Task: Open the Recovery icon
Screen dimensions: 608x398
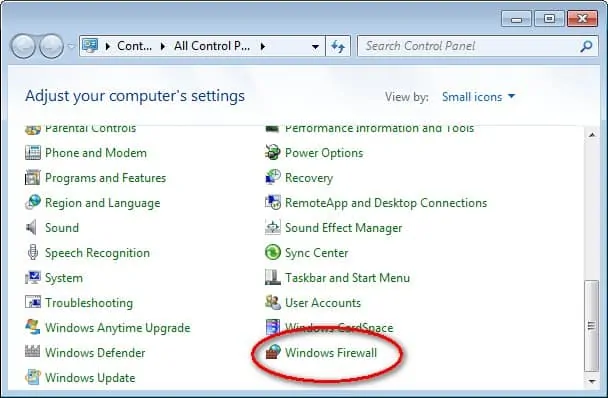Action: pos(273,177)
